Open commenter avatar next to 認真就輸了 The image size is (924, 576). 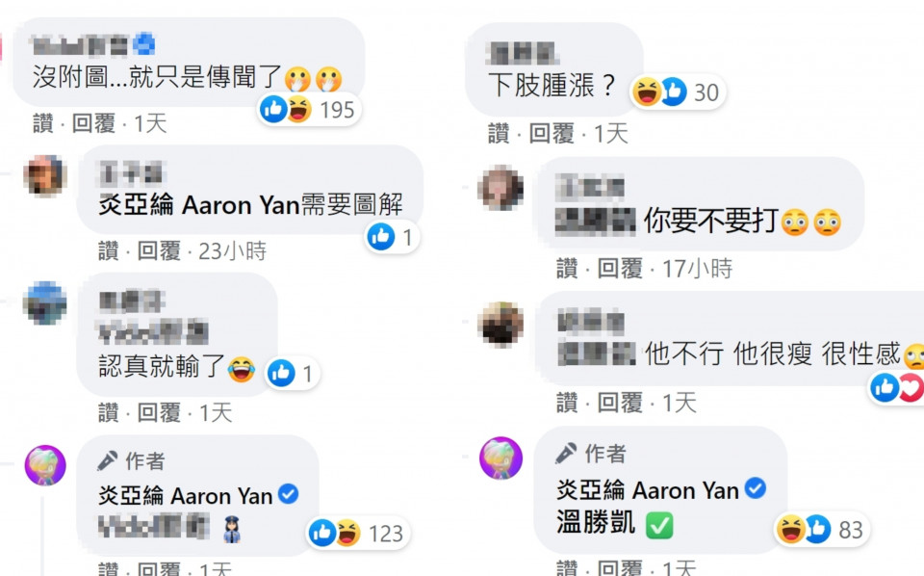45,303
